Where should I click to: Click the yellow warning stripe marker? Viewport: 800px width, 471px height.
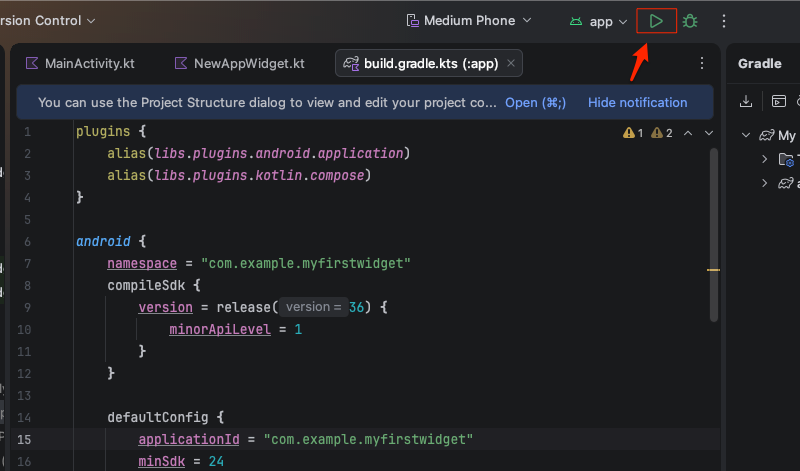point(713,270)
